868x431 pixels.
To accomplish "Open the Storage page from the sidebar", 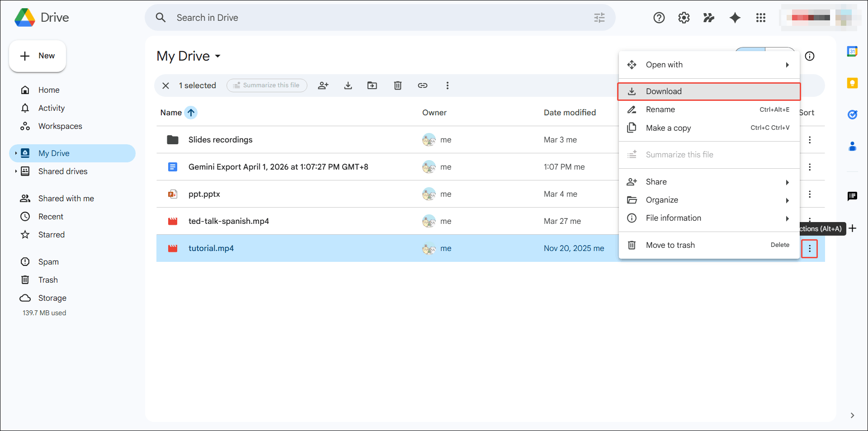I will coord(53,298).
